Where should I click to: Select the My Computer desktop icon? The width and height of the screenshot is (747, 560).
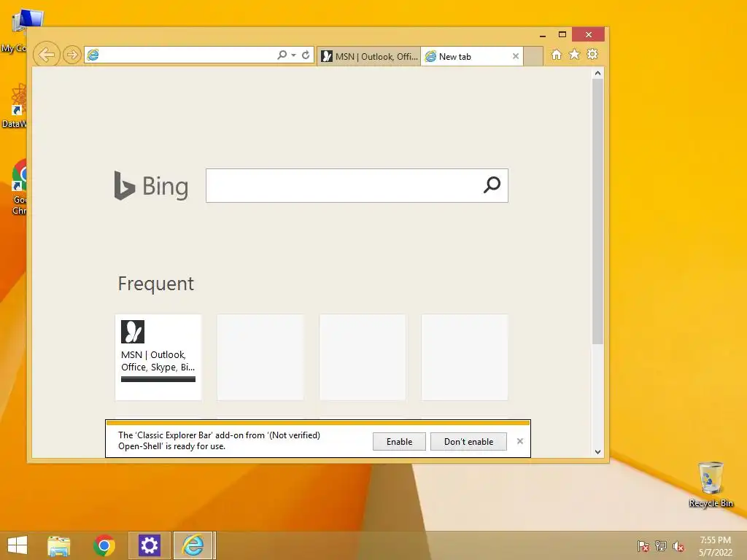tap(19, 29)
